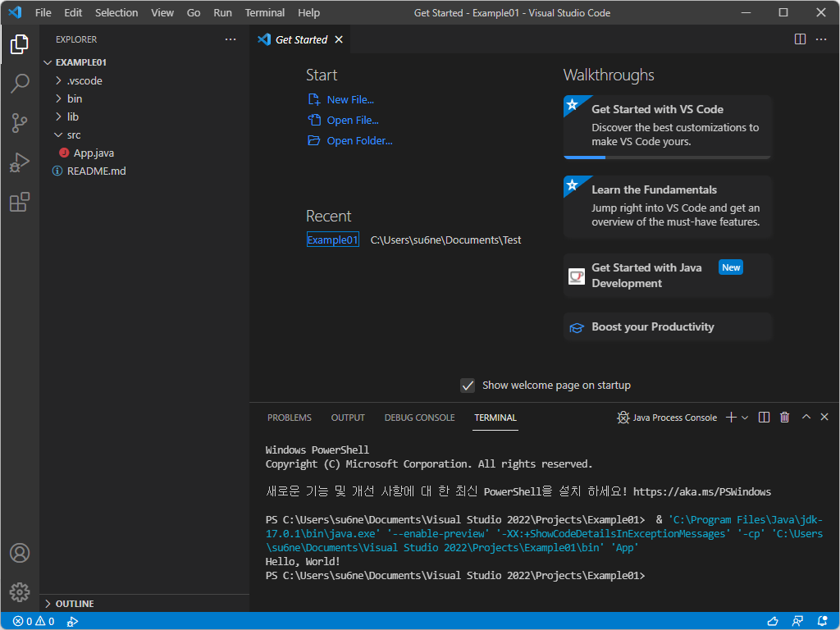Click the Open Folder... link

(x=359, y=140)
